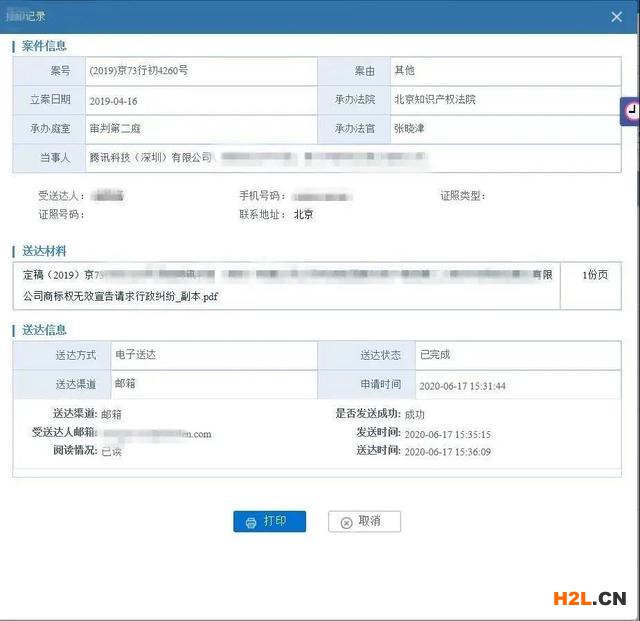Click the case number (2019)京73行初4260号
Screen dimensions: 640x621
139,72
